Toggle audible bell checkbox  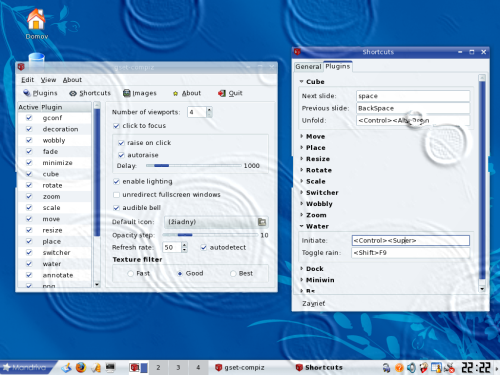pos(116,208)
